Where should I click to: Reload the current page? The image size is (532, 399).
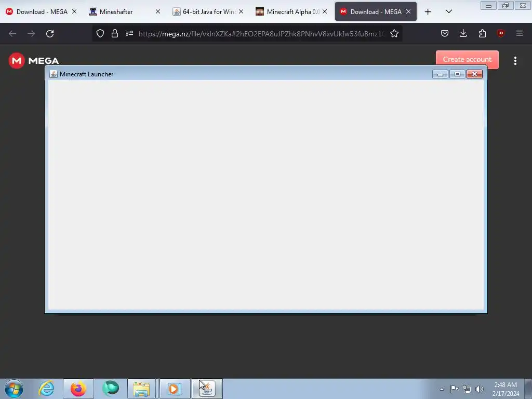click(50, 34)
